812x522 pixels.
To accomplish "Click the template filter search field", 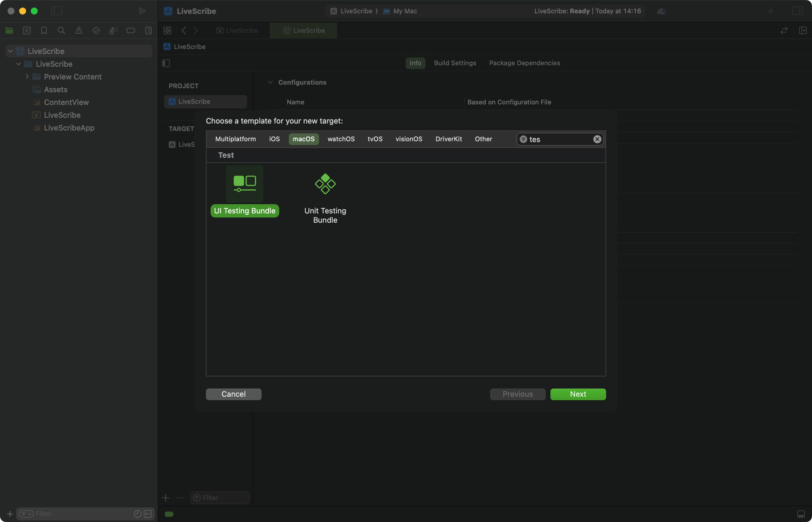I will 559,139.
